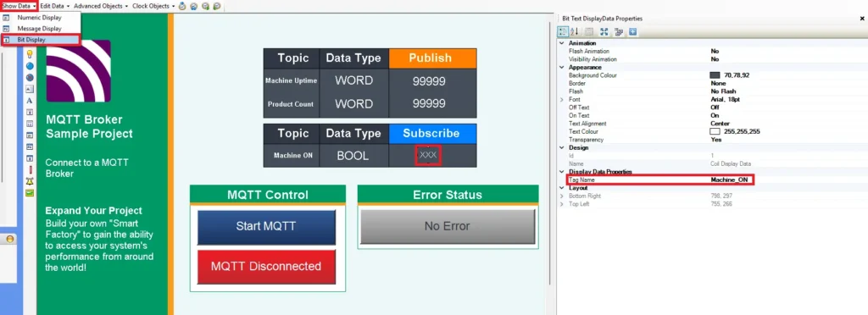This screenshot has width=868, height=315.
Task: Collapse the Appearance property category
Action: [563, 67]
